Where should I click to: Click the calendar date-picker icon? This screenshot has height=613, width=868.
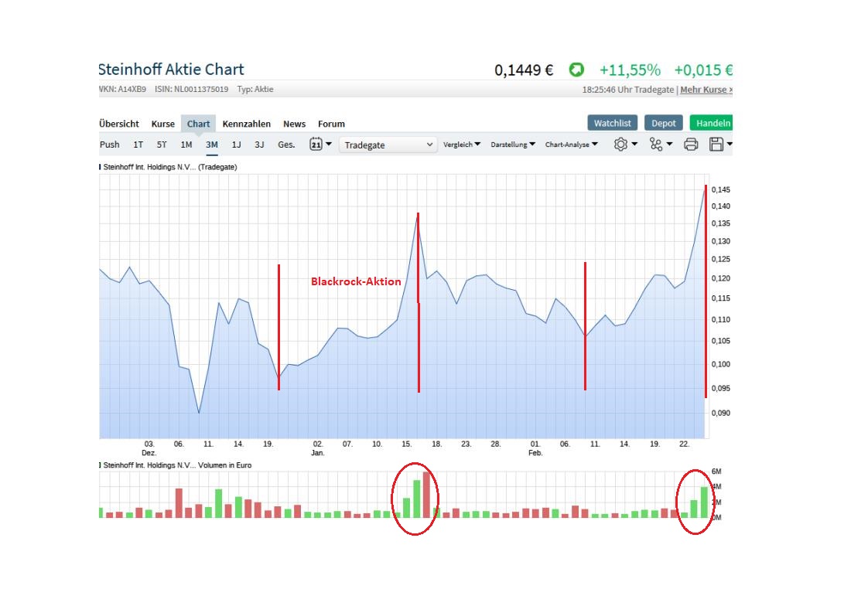316,145
